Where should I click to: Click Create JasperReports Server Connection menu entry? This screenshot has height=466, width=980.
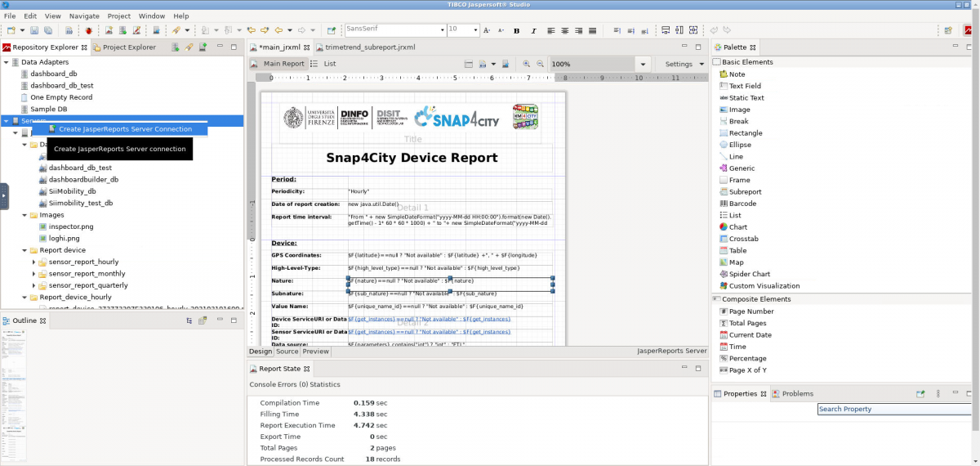click(125, 129)
